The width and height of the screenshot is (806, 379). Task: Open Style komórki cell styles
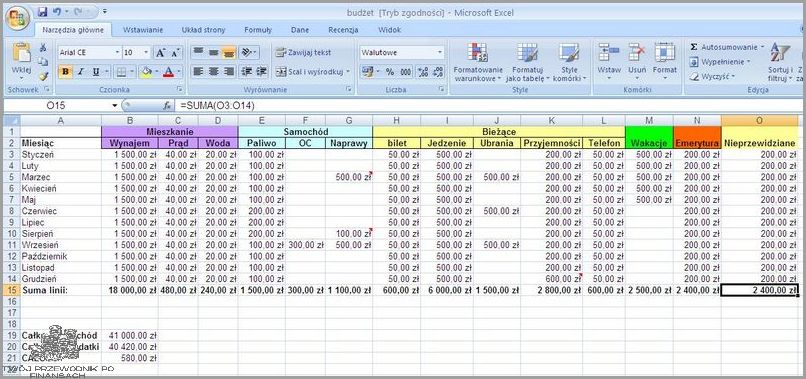[570, 63]
